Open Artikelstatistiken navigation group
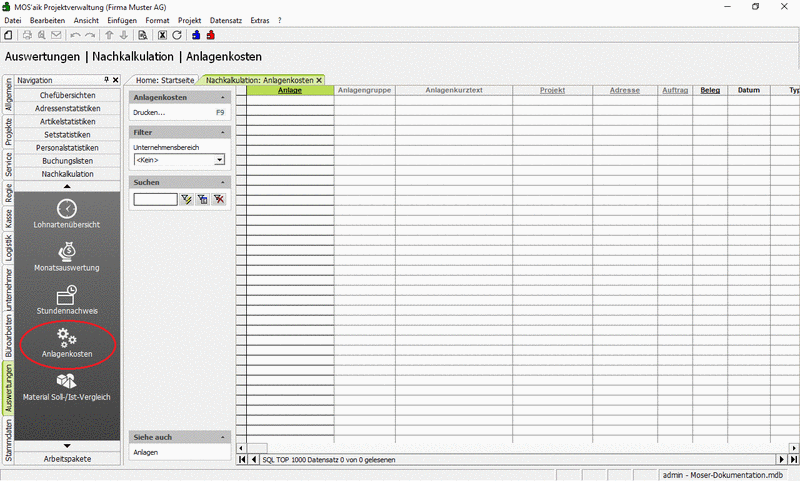The image size is (800, 481). coord(67,121)
